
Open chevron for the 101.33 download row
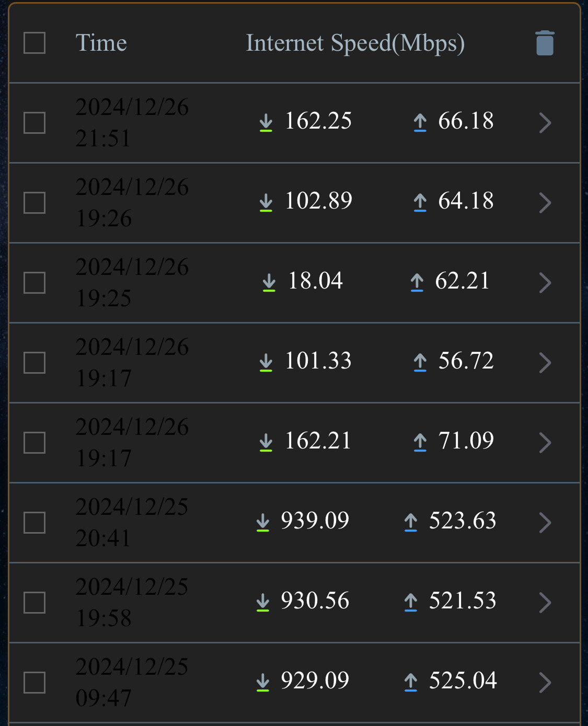[x=545, y=363]
